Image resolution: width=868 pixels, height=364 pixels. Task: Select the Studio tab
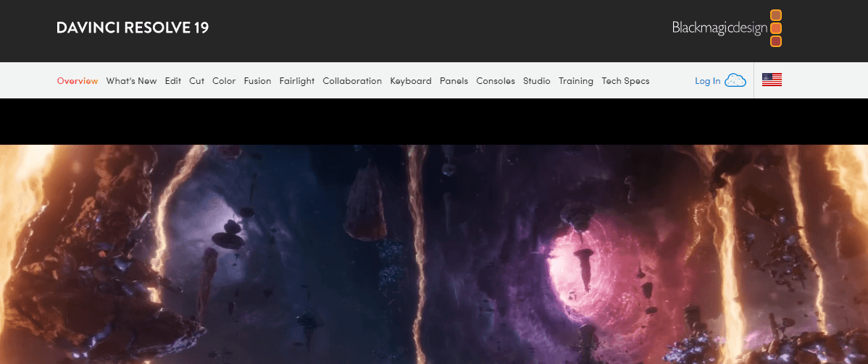tap(537, 81)
